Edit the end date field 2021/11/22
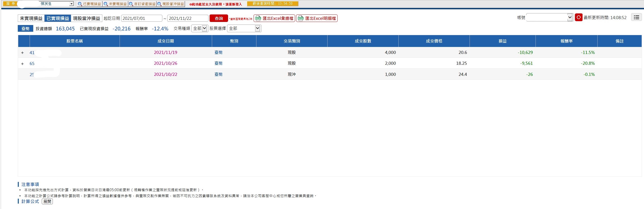The width and height of the screenshot is (644, 209). point(188,18)
